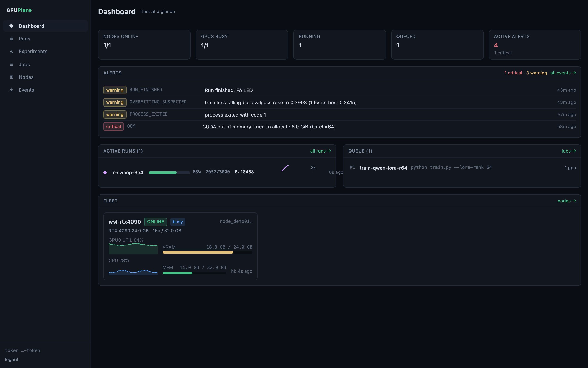Click the MEM usage bar
588x368 pixels.
[194, 273]
